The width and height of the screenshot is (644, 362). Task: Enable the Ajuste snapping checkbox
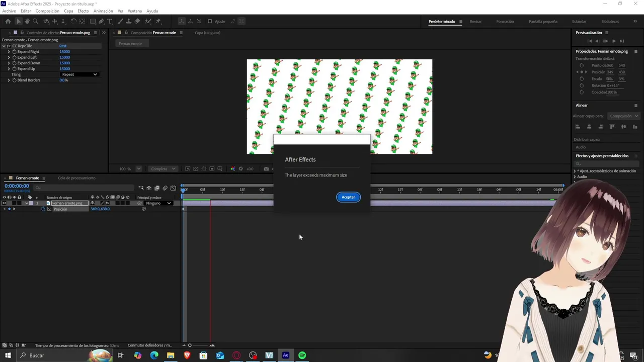(210, 21)
